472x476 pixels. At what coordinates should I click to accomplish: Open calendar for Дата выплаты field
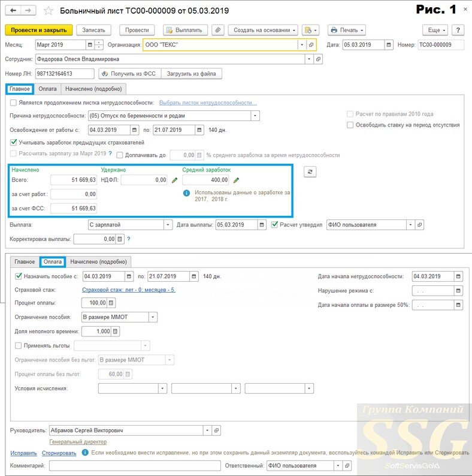click(x=262, y=225)
